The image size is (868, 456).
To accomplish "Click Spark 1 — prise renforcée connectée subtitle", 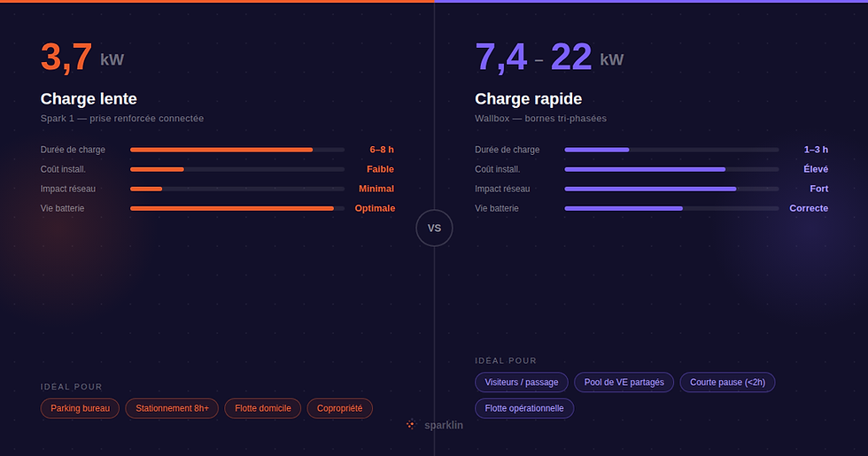I will click(122, 119).
